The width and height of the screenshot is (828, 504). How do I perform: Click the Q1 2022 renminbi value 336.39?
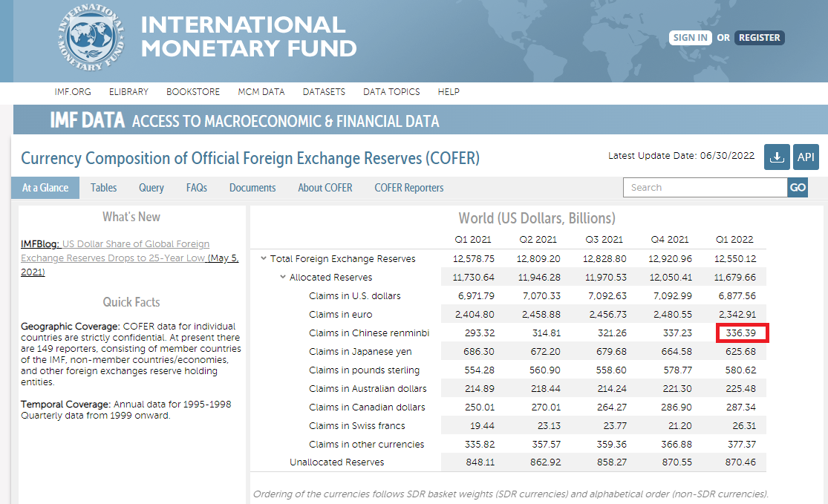click(742, 333)
